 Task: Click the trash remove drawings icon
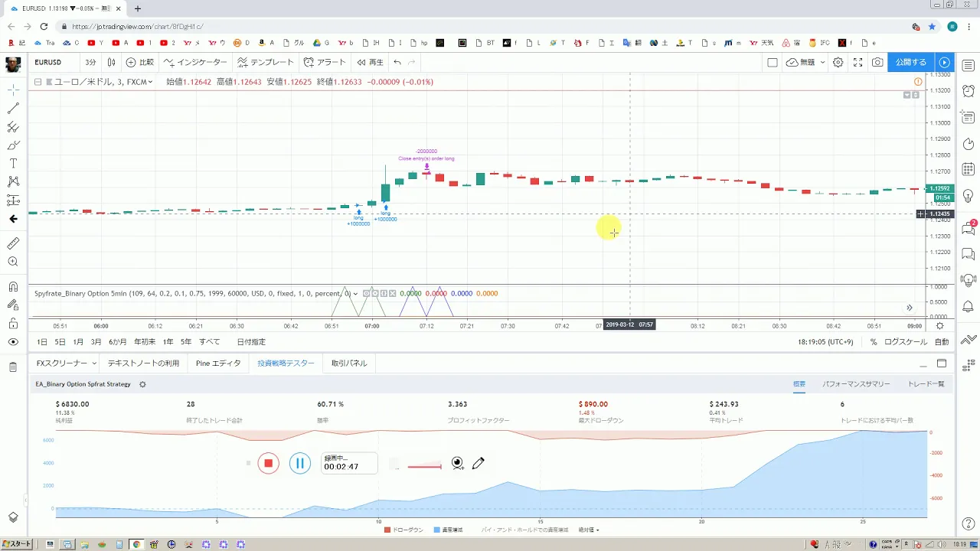(13, 367)
